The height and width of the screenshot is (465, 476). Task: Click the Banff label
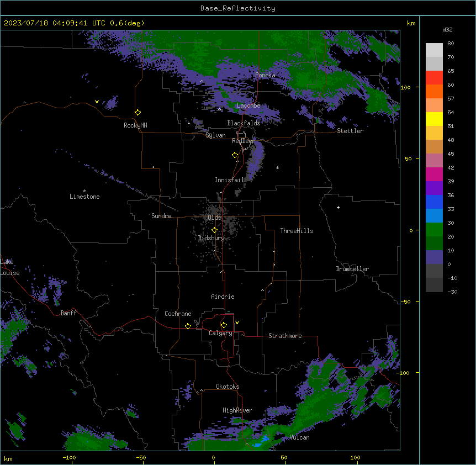coord(68,313)
